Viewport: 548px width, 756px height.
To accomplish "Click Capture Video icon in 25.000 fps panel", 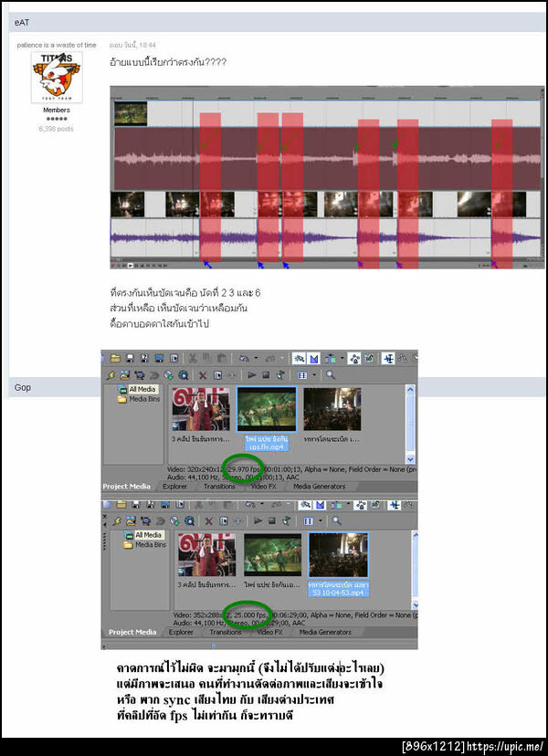I will [146, 520].
